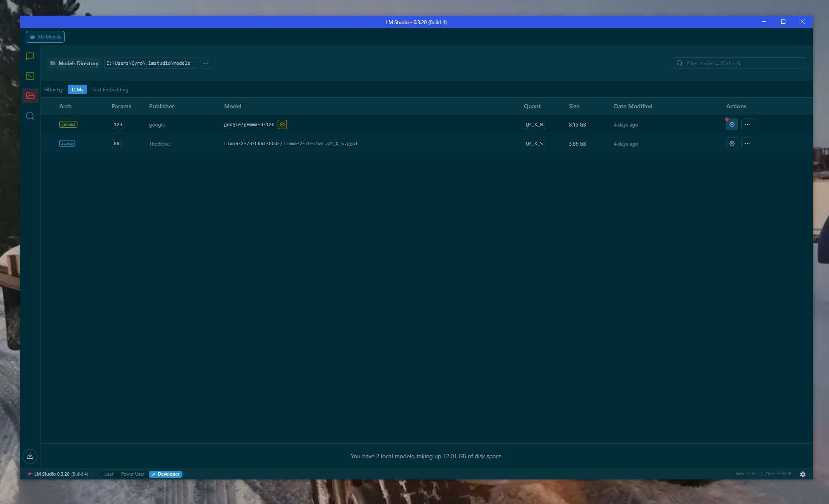Switch to Developer mode
The image size is (829, 504).
(165, 474)
